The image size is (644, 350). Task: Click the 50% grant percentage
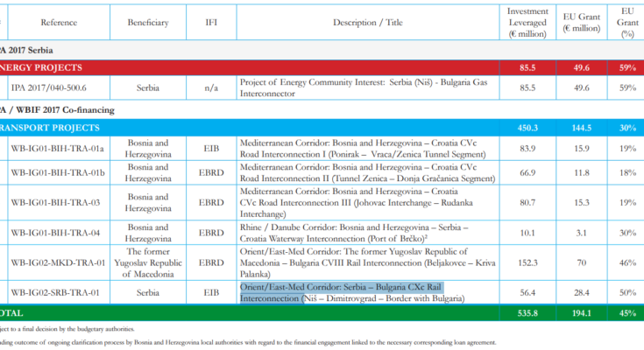[627, 293]
